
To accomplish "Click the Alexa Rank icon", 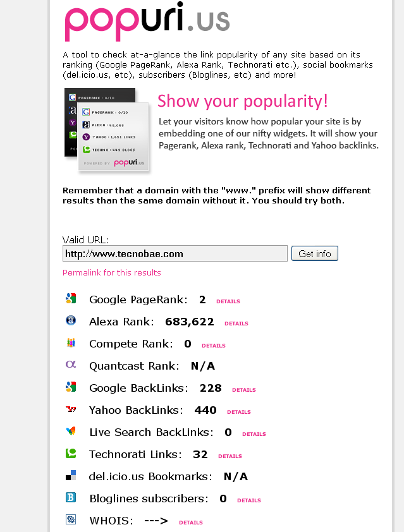I will [71, 320].
